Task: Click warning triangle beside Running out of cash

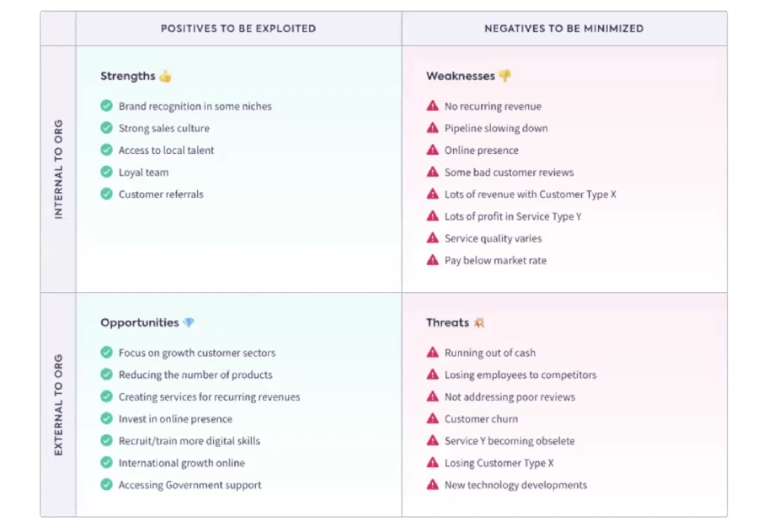Action: [x=433, y=354]
